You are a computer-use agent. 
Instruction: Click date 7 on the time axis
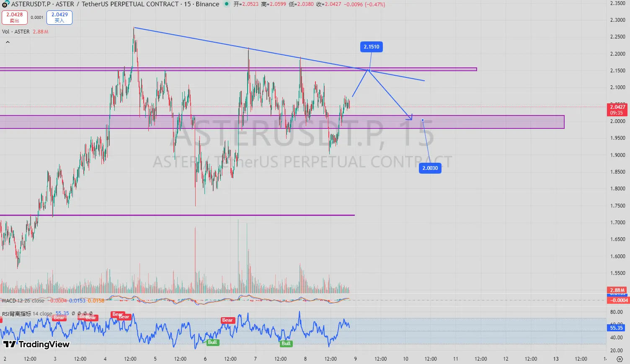click(x=256, y=359)
